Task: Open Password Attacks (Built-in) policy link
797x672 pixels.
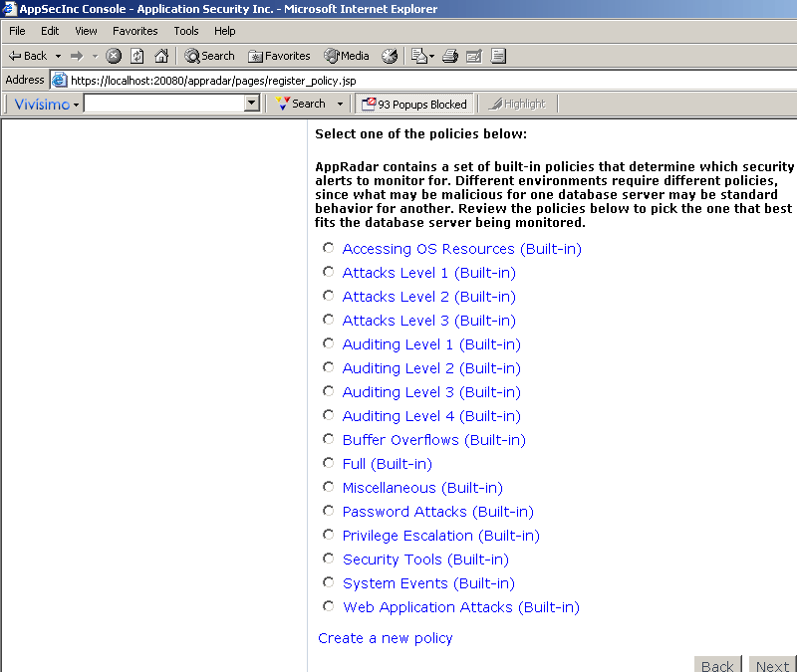Action: tap(438, 512)
